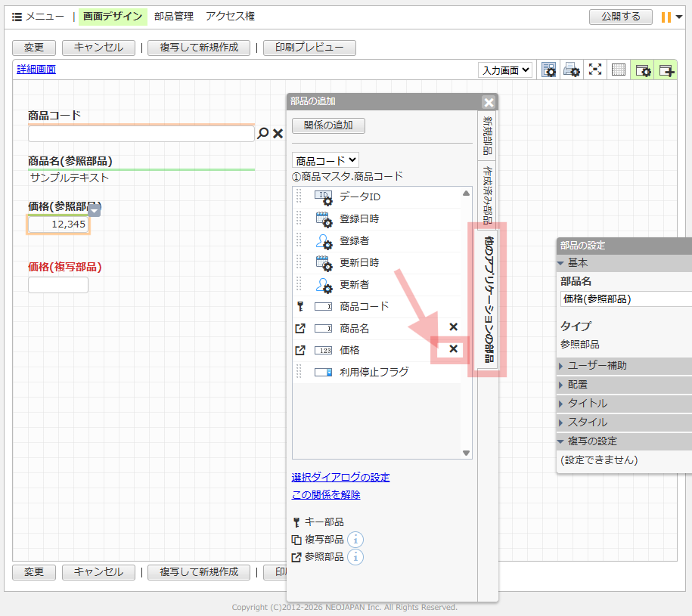Click the 部品名 input field

point(626,299)
